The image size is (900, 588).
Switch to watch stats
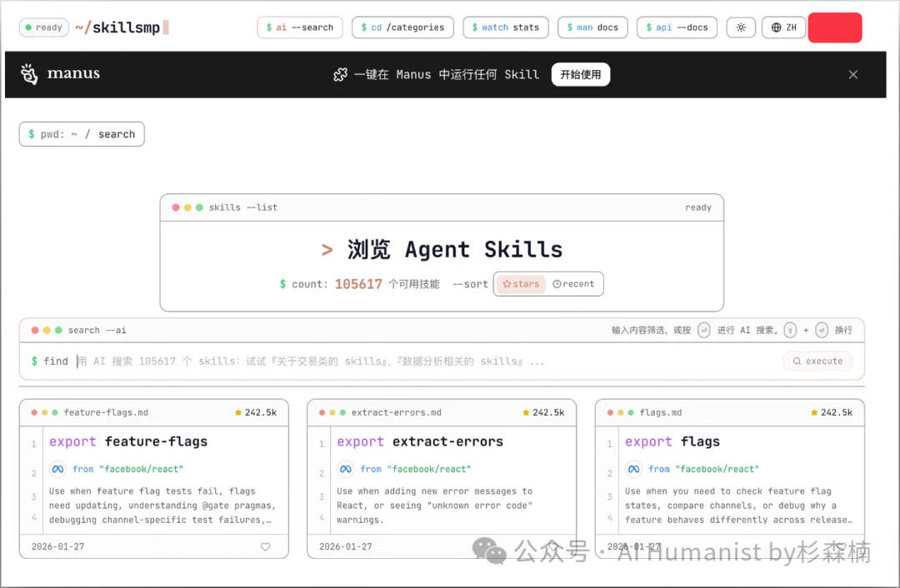point(505,27)
